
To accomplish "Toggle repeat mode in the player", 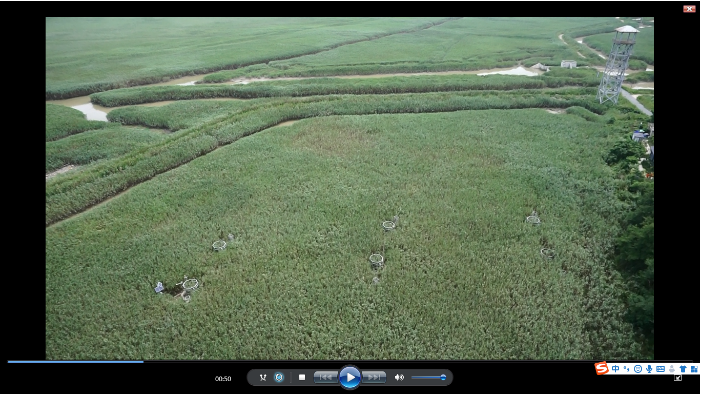I will (279, 377).
